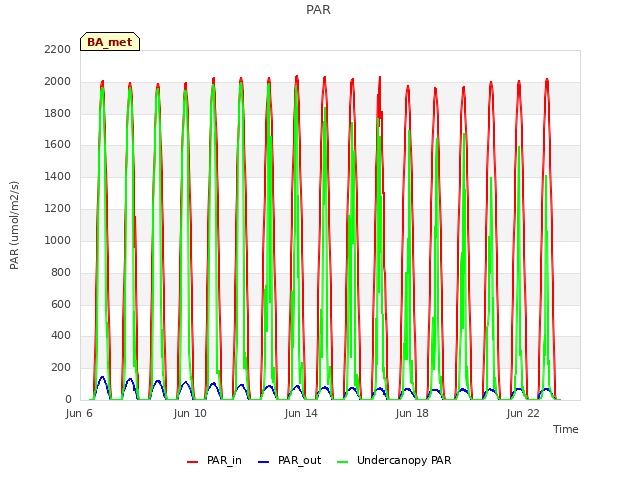Click the 1400 y-axis tick label
The width and height of the screenshot is (640, 480).
[58, 176]
